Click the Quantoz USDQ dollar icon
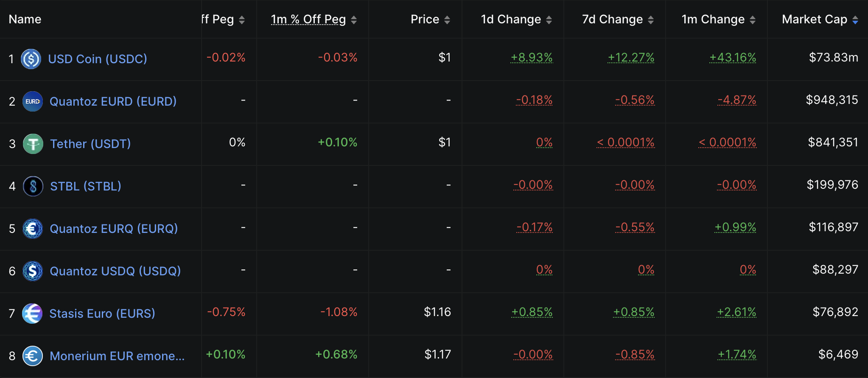Viewport: 868px width, 378px height. click(x=32, y=271)
